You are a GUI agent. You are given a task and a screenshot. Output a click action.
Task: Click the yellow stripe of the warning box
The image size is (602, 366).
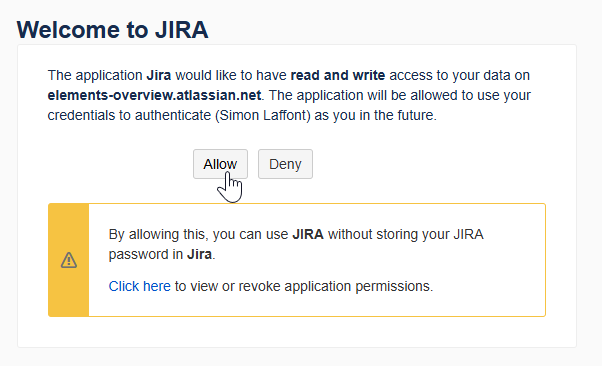(x=69, y=260)
